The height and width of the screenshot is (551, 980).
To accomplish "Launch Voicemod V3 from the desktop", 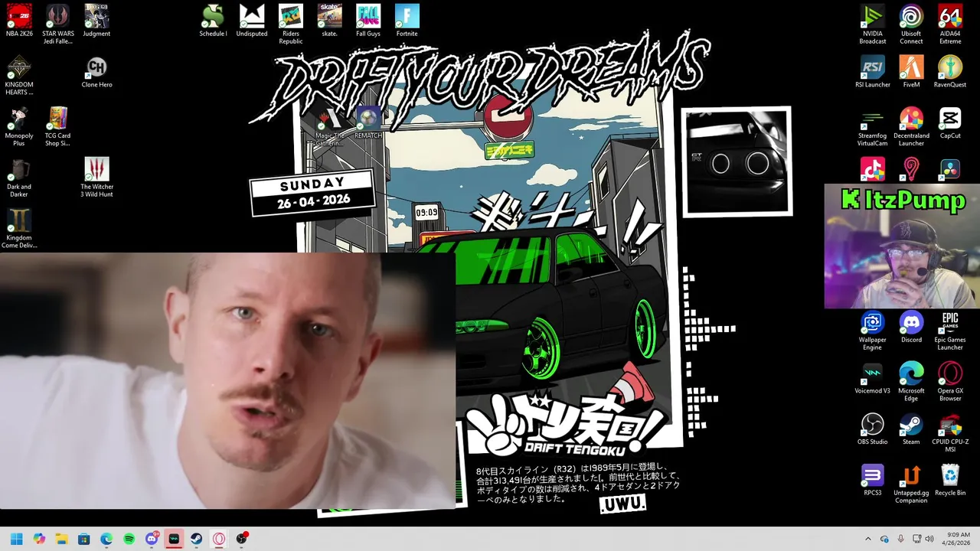I will point(872,378).
